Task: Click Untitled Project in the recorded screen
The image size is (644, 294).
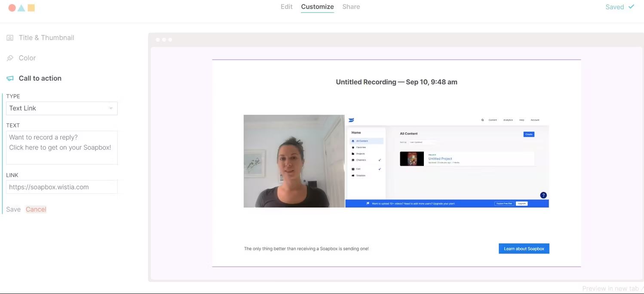Action: 440,158
